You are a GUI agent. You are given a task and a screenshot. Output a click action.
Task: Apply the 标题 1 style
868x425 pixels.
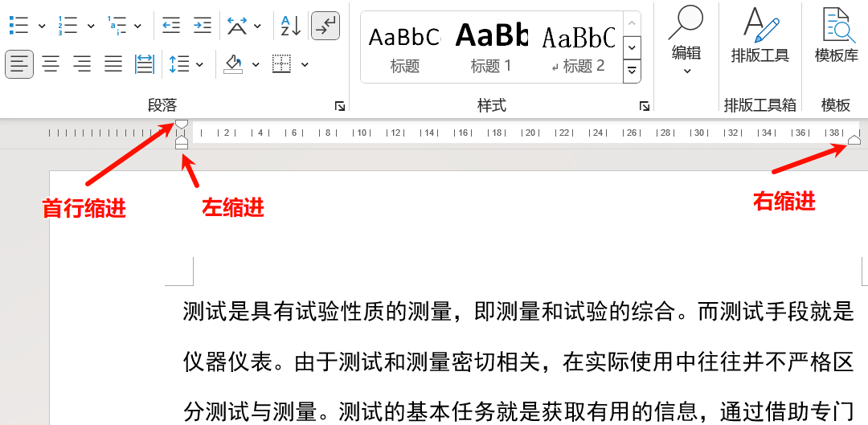(491, 47)
